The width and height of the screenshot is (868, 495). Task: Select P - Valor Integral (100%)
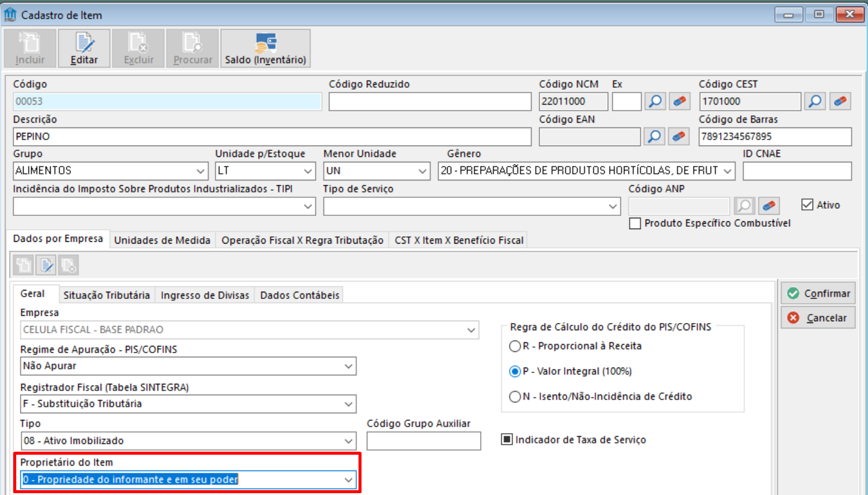point(515,371)
